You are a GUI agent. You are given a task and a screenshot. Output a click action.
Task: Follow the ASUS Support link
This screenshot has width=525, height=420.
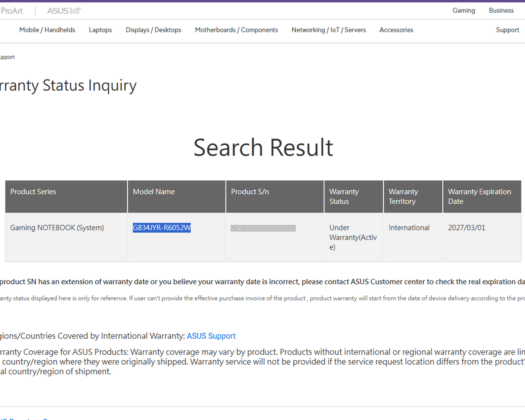[x=211, y=336]
